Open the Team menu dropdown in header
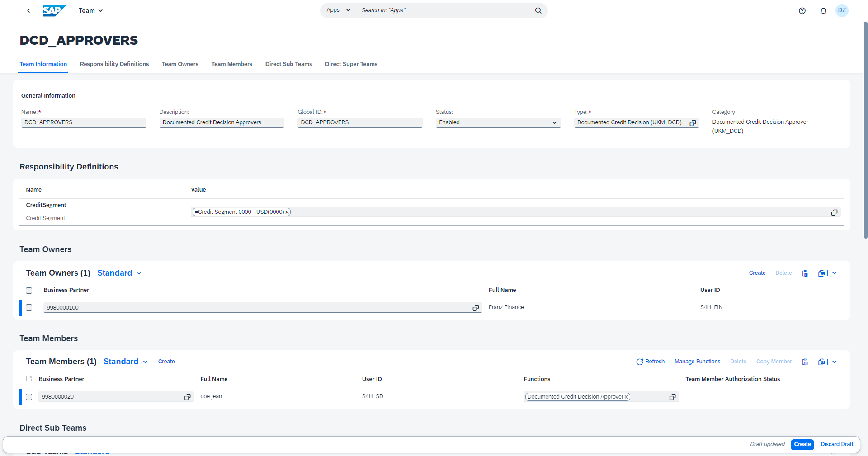The image size is (868, 456). pos(91,10)
